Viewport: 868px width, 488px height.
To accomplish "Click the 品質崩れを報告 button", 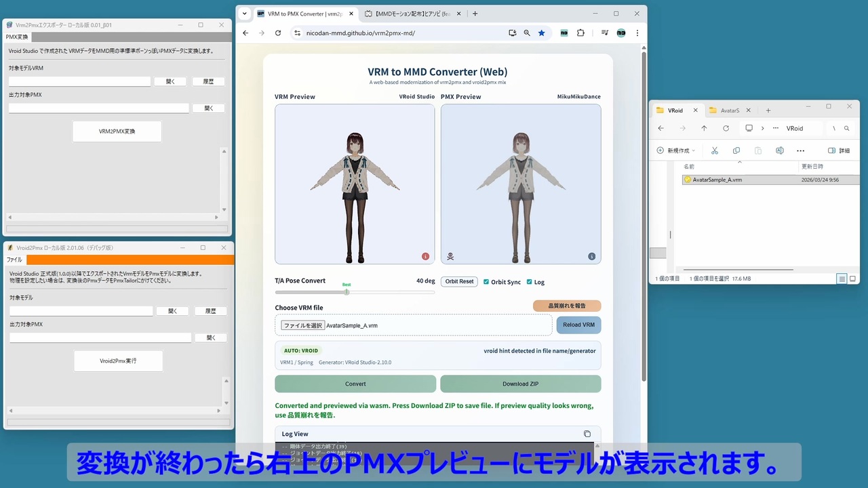I will click(567, 306).
